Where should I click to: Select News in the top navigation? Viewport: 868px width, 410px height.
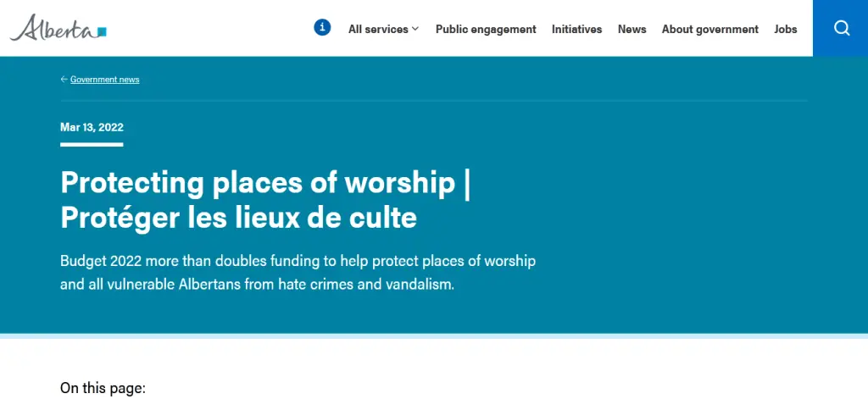point(632,29)
